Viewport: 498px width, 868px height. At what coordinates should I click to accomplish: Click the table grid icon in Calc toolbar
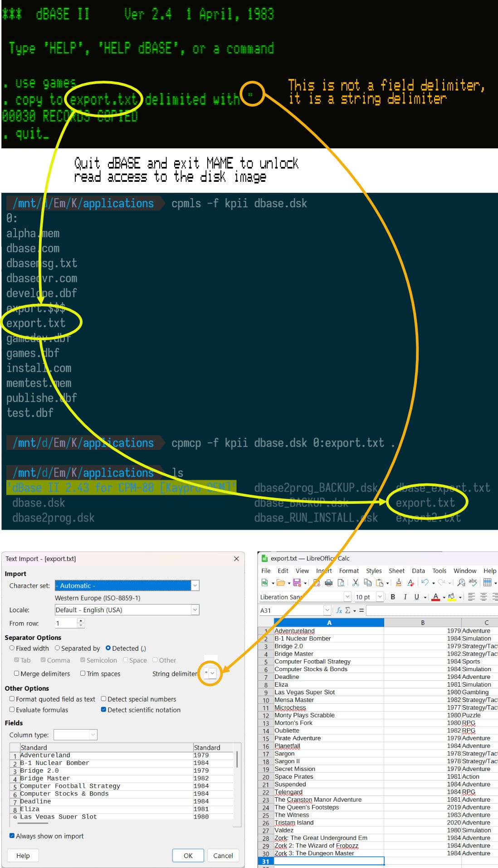pos(488,582)
